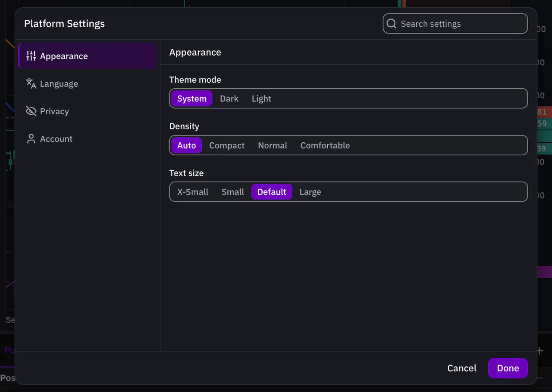
Task: Click the Account person icon
Action: click(31, 139)
